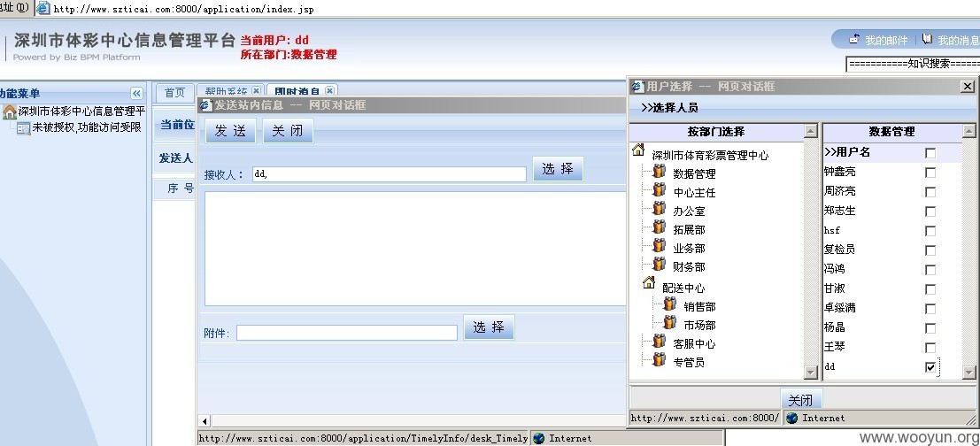Click the 中心主任 department book icon
The width and height of the screenshot is (980, 446).
pos(659,190)
